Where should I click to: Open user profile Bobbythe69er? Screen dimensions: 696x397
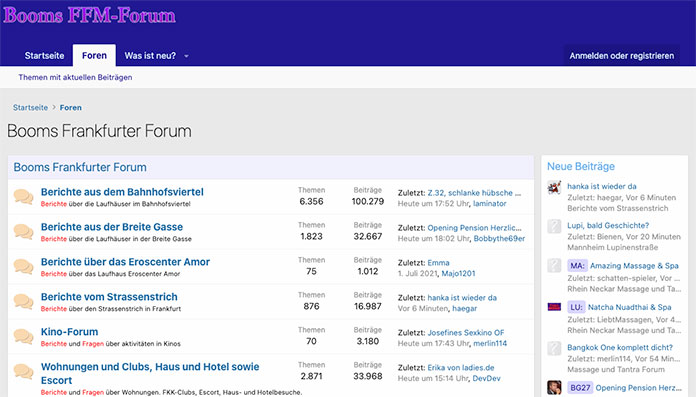499,238
